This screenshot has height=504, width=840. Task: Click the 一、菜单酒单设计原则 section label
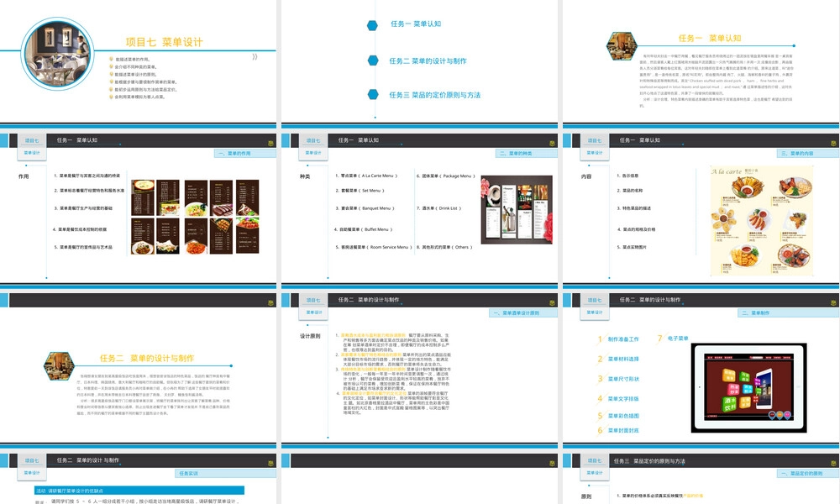[522, 312]
